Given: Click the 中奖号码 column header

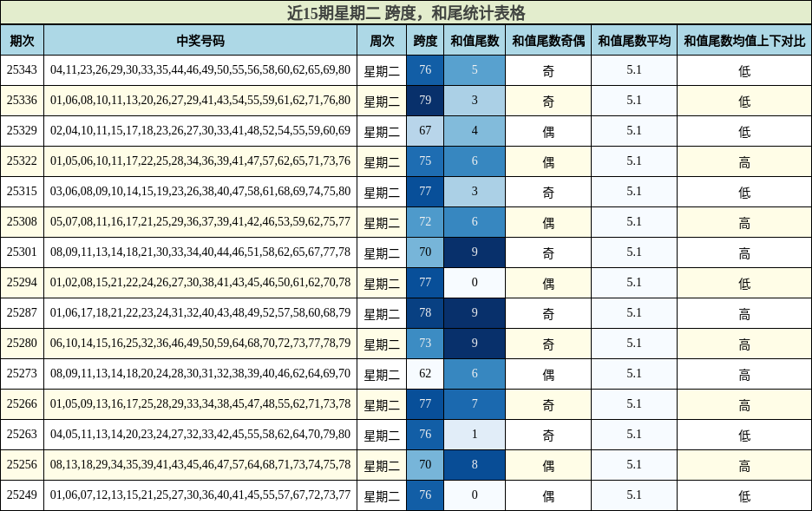Looking at the screenshot, I should (x=200, y=38).
